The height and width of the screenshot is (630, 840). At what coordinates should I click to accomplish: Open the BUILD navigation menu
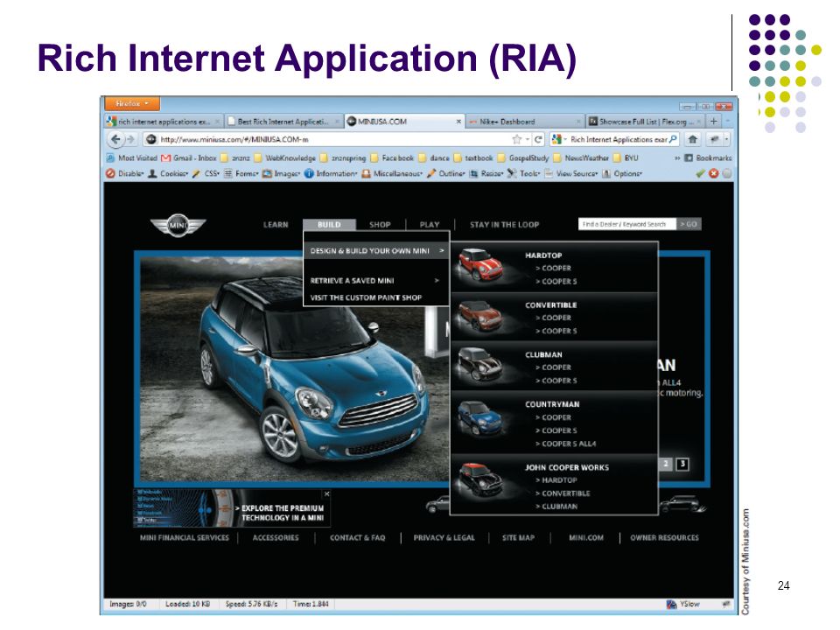click(x=329, y=225)
